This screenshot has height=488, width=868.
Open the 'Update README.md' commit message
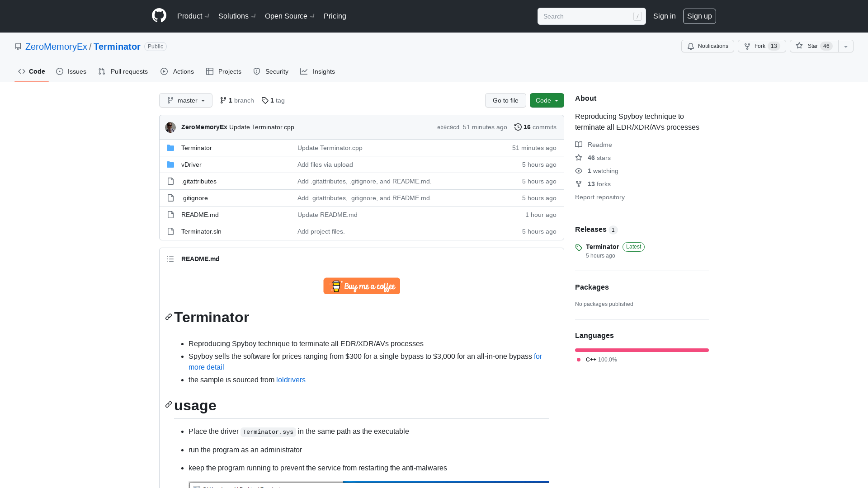pos(327,215)
